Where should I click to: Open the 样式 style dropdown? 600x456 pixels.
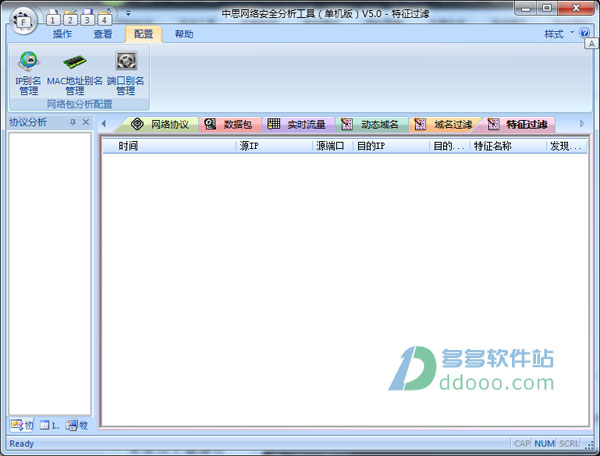coord(556,34)
